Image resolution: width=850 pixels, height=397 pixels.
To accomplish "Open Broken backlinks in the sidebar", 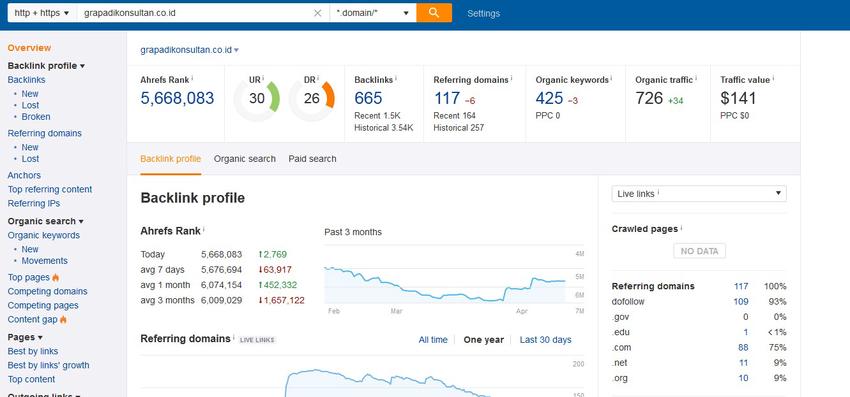I will [x=36, y=117].
